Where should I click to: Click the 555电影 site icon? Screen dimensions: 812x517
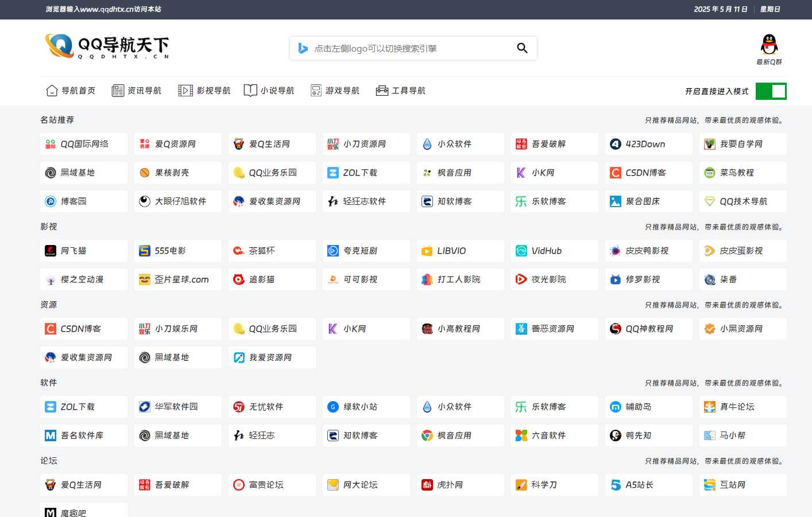coord(145,251)
